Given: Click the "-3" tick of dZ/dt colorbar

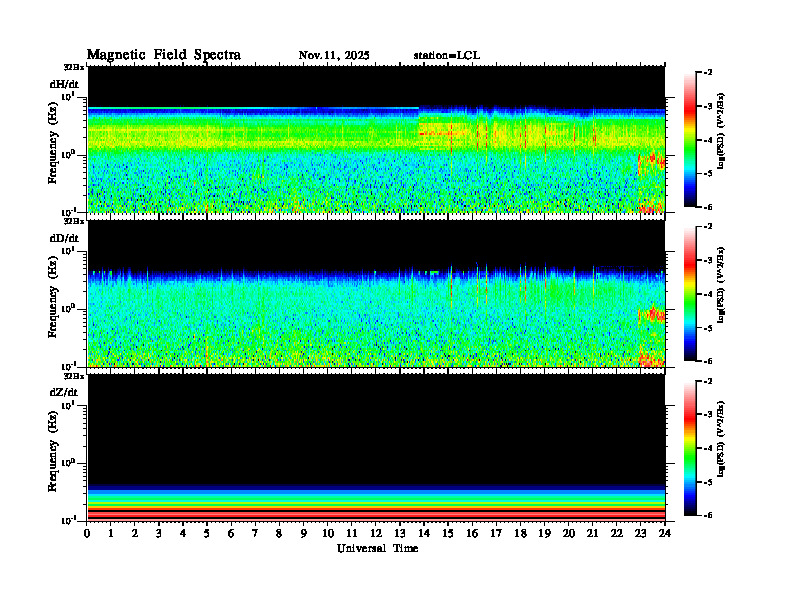Looking at the screenshot, I should [708, 414].
